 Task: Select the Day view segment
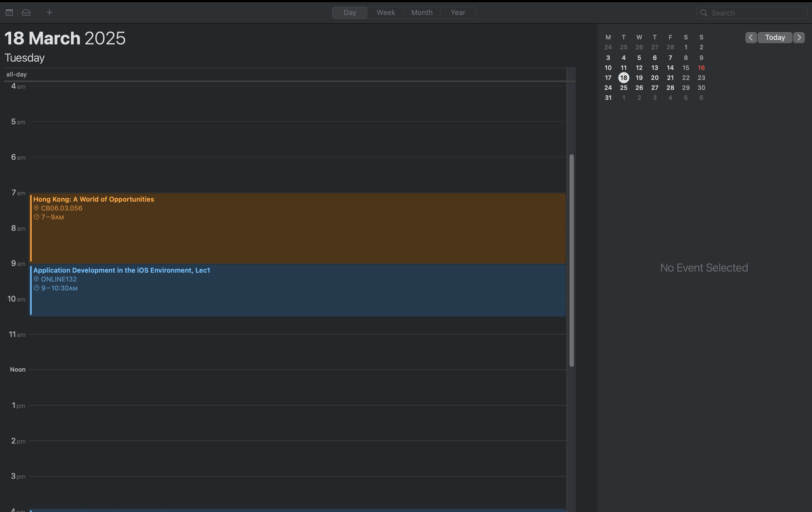350,12
